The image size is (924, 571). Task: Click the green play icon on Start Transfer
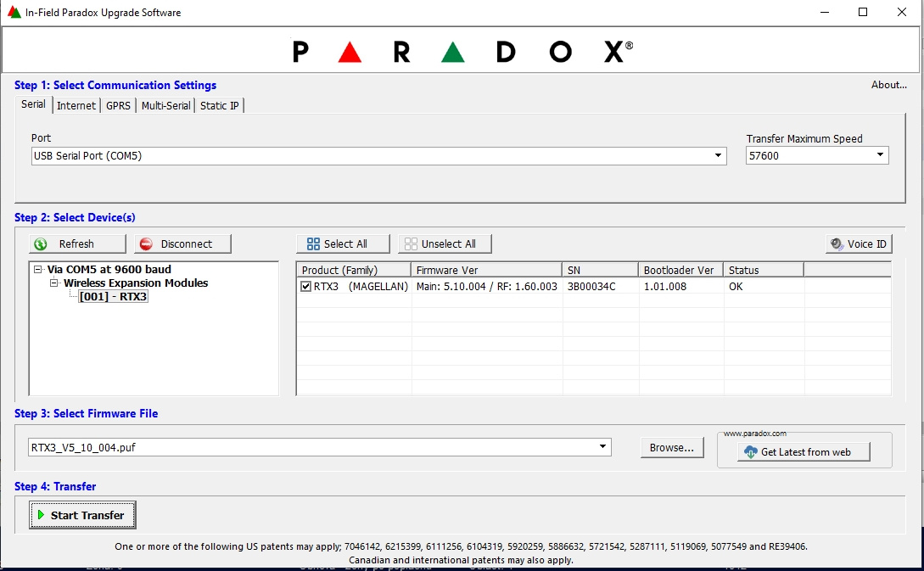pyautogui.click(x=39, y=515)
